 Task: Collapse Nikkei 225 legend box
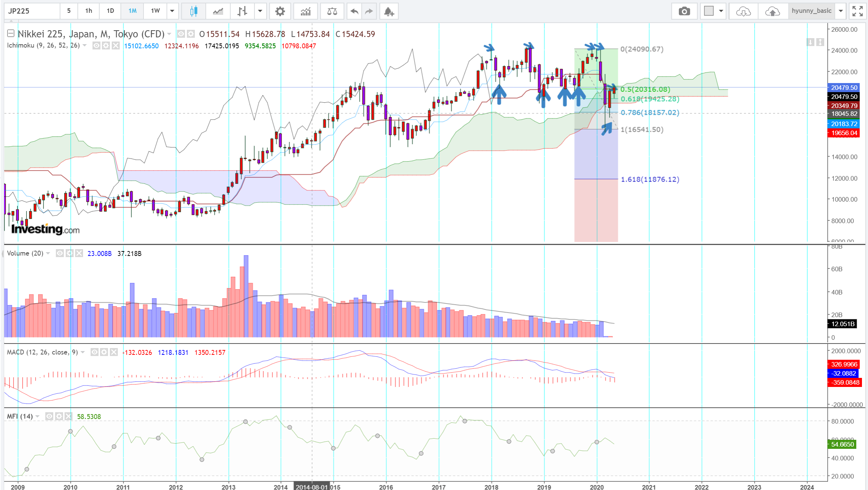pyautogui.click(x=11, y=34)
